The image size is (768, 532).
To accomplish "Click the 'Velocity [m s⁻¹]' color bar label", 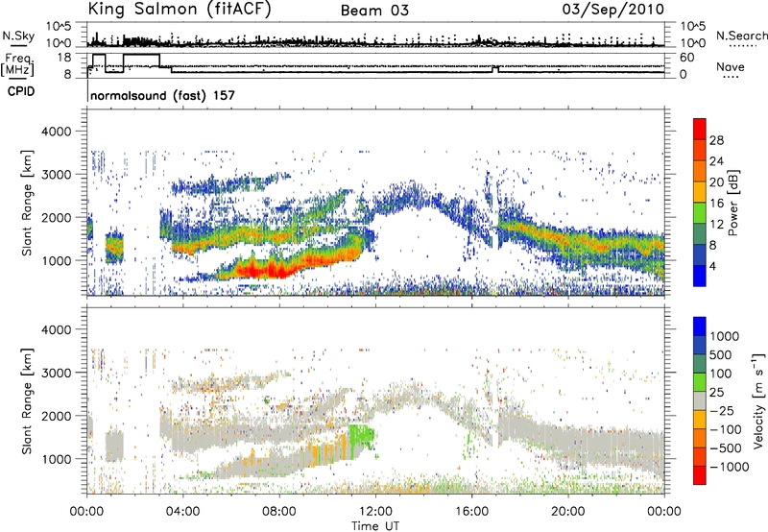I will click(758, 400).
